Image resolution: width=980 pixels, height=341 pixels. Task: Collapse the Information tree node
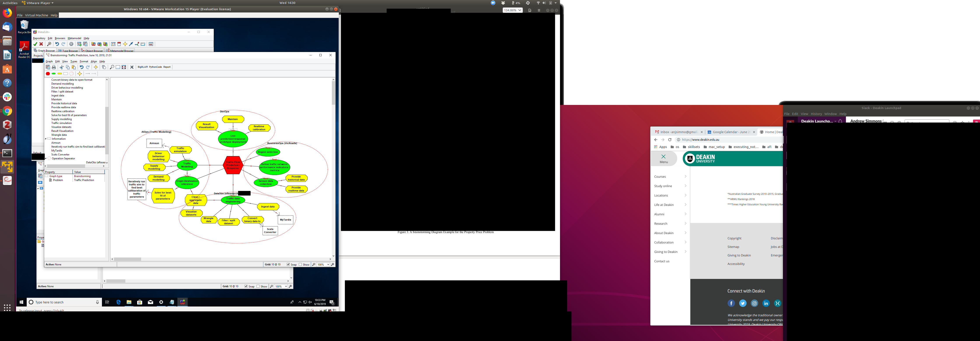coord(46,139)
